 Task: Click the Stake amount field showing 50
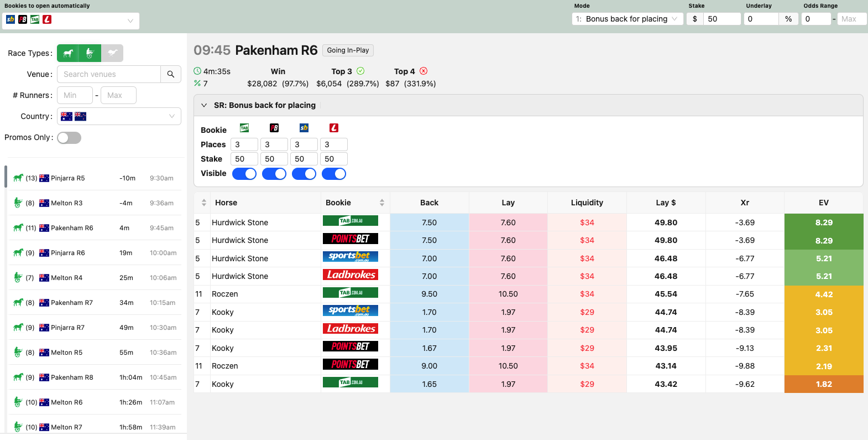click(x=721, y=19)
